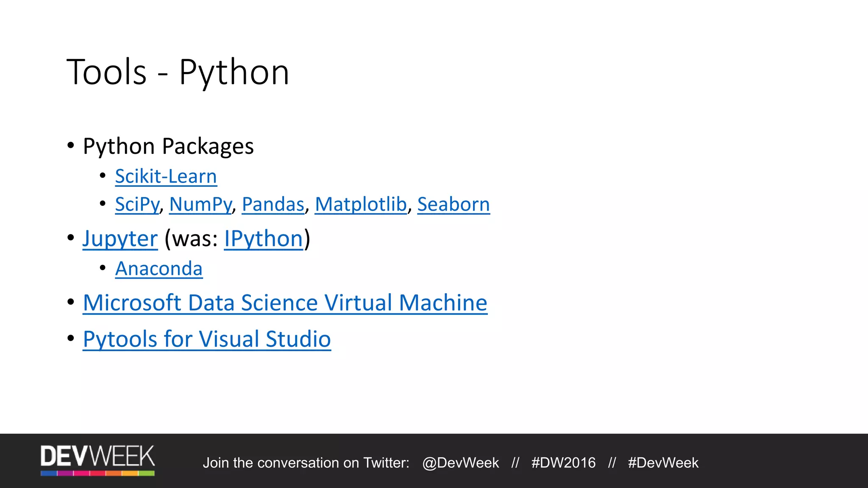
Task: Open the Pandas hyperlink
Action: coord(273,204)
